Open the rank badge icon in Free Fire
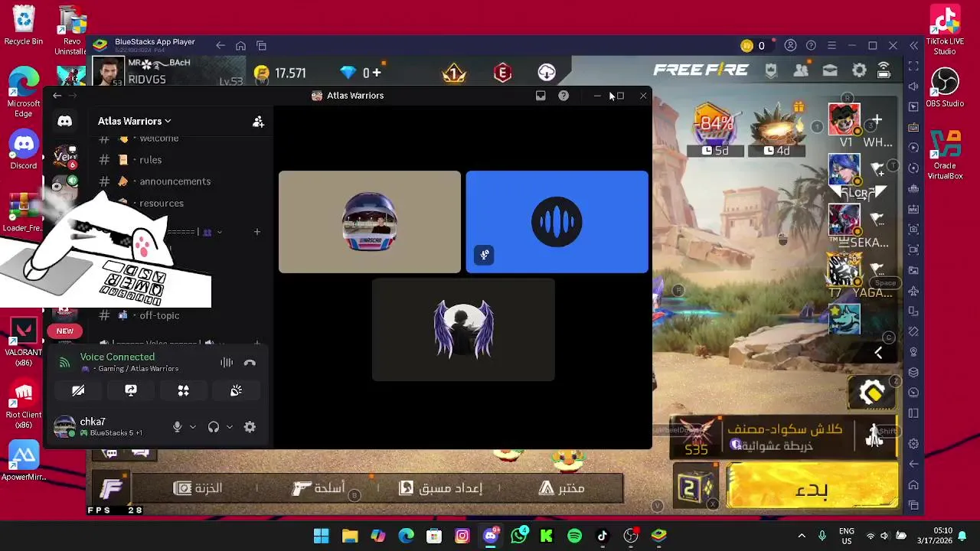Image resolution: width=980 pixels, height=551 pixels. coord(454,73)
